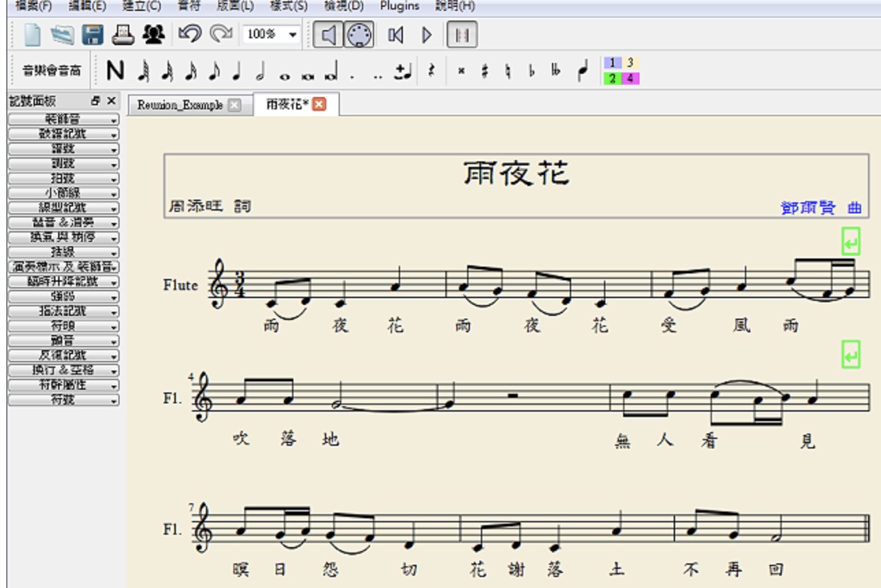Open the 編輯(E) menu
Screen dimensions: 881x588
tap(87, 6)
